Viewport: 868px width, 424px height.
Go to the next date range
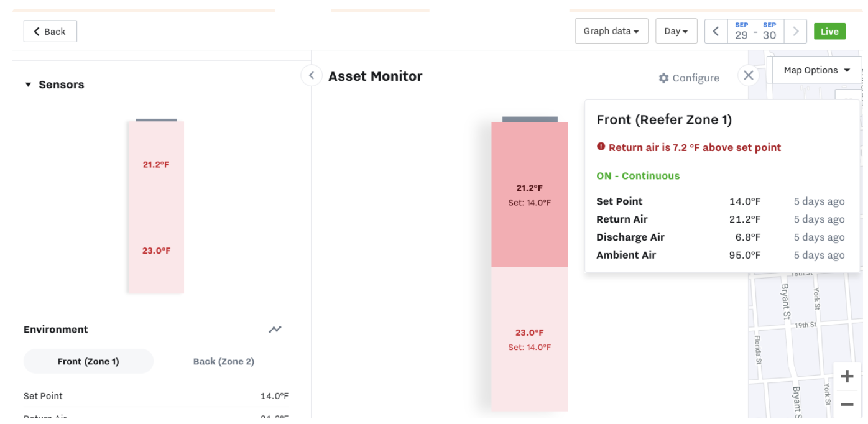pos(796,31)
